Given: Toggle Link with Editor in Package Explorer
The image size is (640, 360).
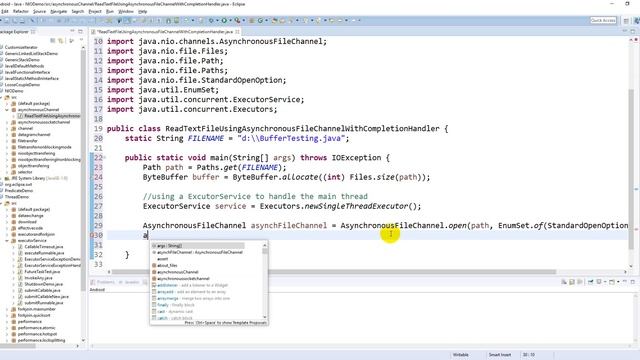Looking at the screenshot, I should pos(61,40).
